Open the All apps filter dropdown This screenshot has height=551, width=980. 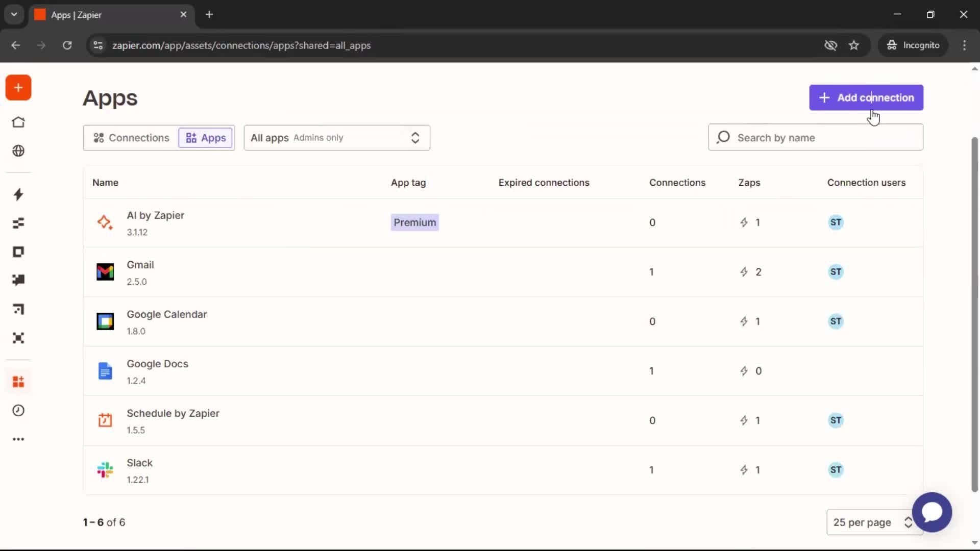[x=337, y=138]
